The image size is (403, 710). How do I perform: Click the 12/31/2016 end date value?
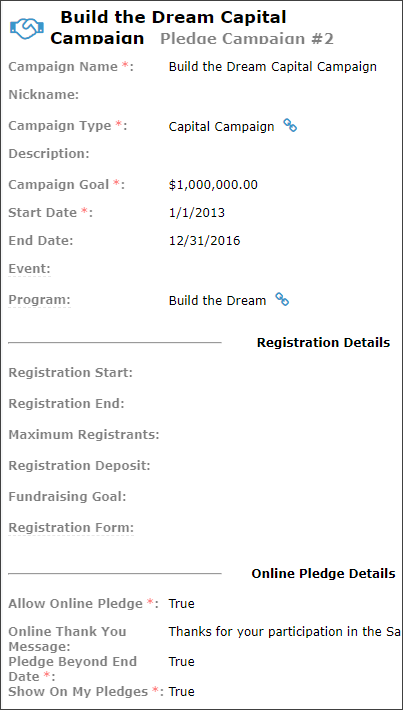point(205,240)
